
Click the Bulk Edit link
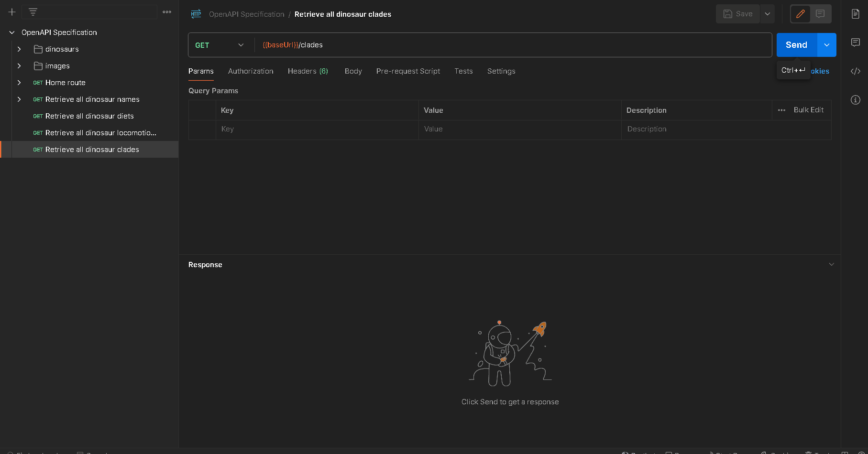pyautogui.click(x=808, y=110)
